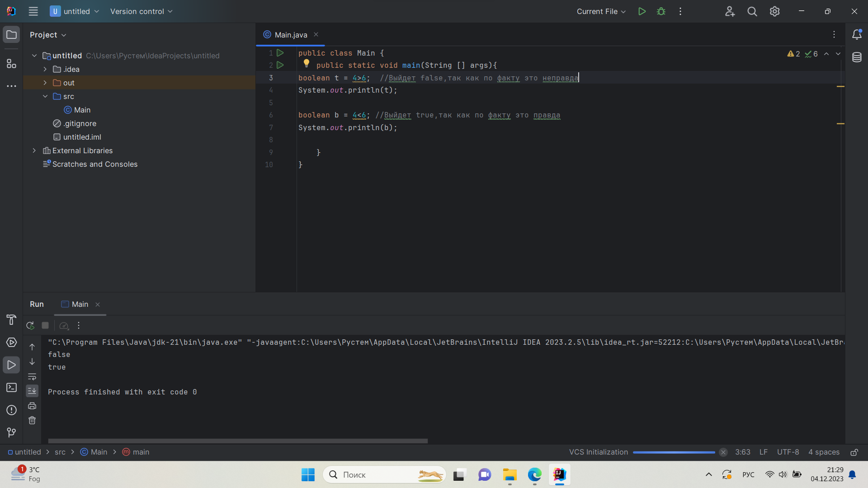
Task: Cancel VCS Initialization progress
Action: 723,452
